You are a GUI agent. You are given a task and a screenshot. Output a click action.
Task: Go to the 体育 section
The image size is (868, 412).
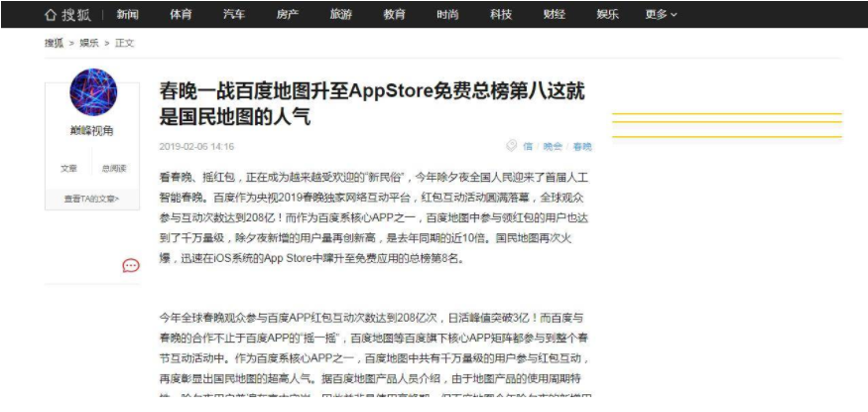tap(181, 15)
